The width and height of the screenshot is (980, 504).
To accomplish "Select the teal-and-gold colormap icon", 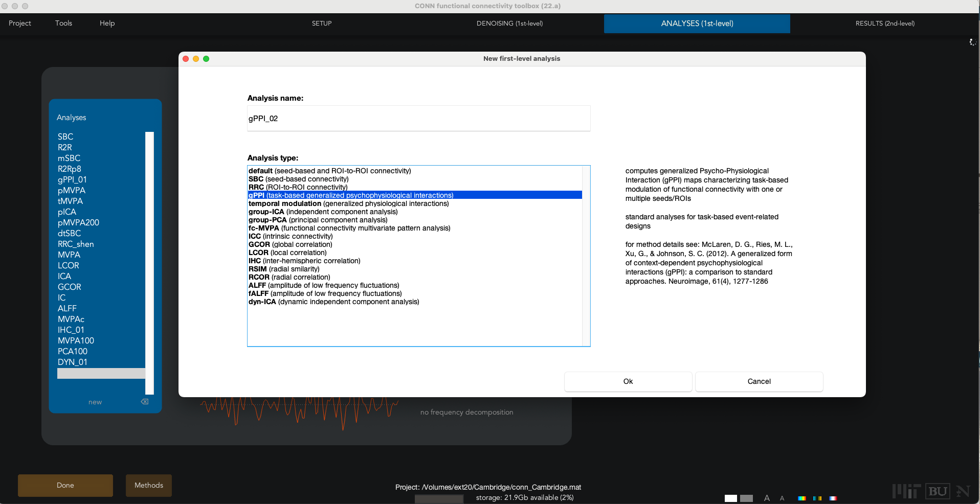I will click(x=817, y=498).
